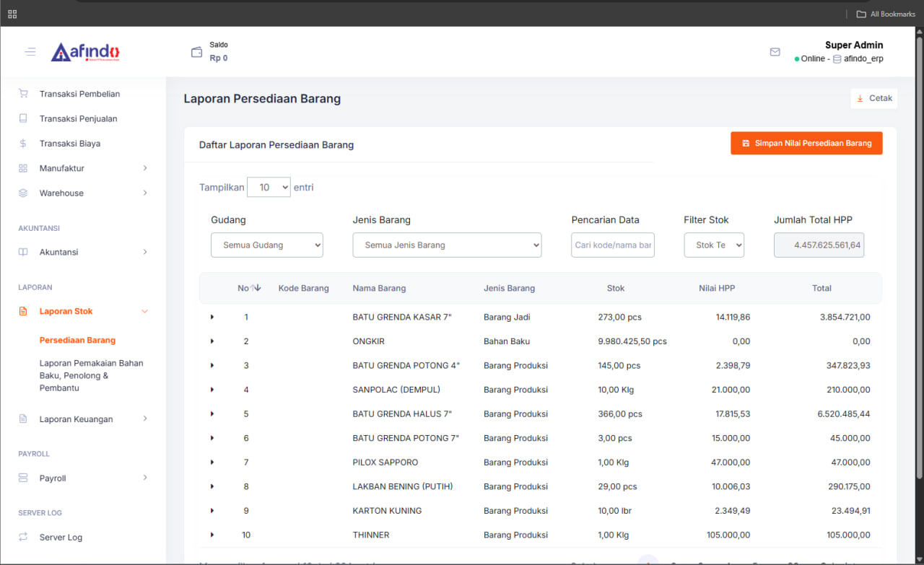
Task: Click the Akuntansi book icon
Action: pos(23,252)
